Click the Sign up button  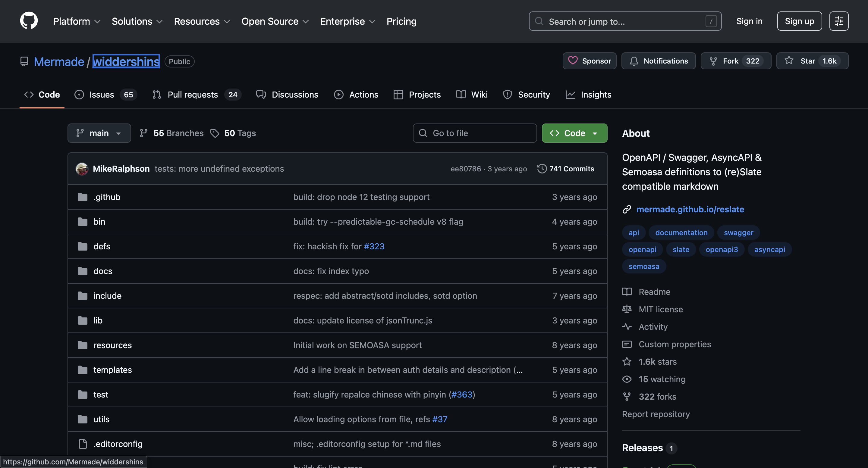(799, 21)
